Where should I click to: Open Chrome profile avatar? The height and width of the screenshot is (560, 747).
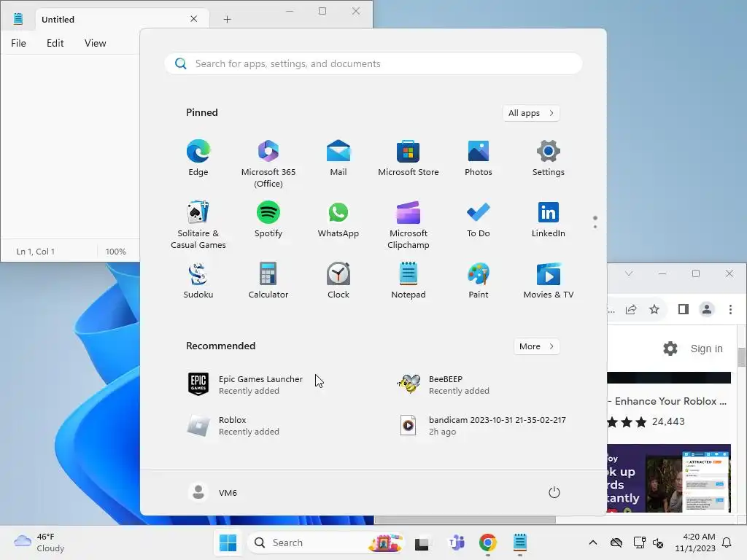[x=707, y=309]
